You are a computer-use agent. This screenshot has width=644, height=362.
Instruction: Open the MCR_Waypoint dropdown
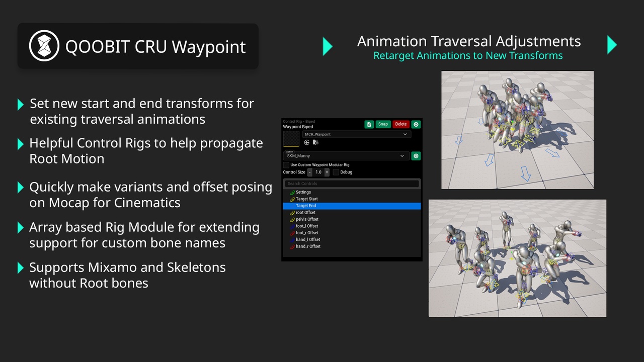pos(357,134)
